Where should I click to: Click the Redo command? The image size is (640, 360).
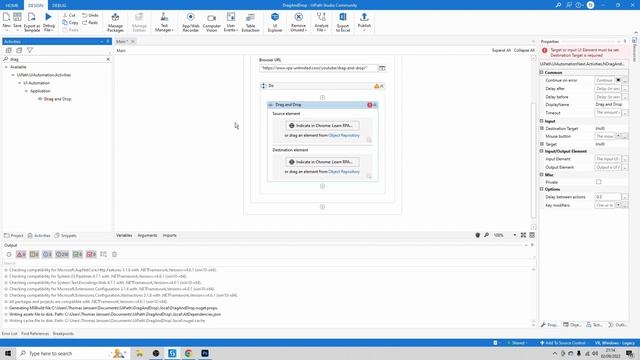pyautogui.click(x=90, y=22)
